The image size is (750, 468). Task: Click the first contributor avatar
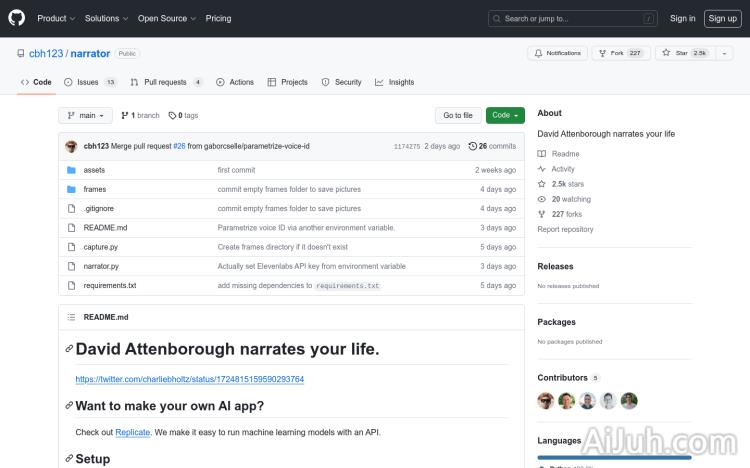click(545, 401)
